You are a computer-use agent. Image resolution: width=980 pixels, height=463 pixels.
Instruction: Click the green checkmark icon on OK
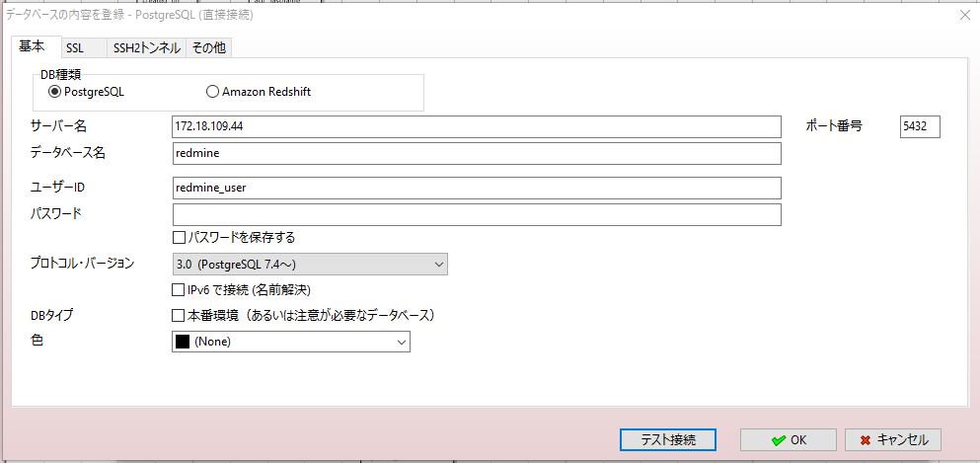778,440
